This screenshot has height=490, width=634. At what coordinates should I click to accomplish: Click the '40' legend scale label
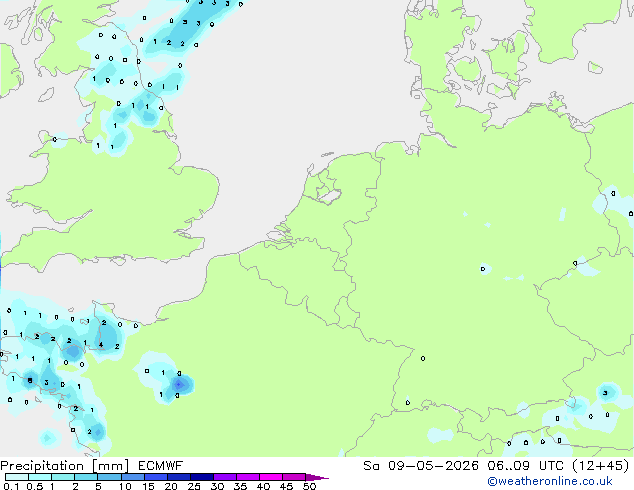(263, 486)
